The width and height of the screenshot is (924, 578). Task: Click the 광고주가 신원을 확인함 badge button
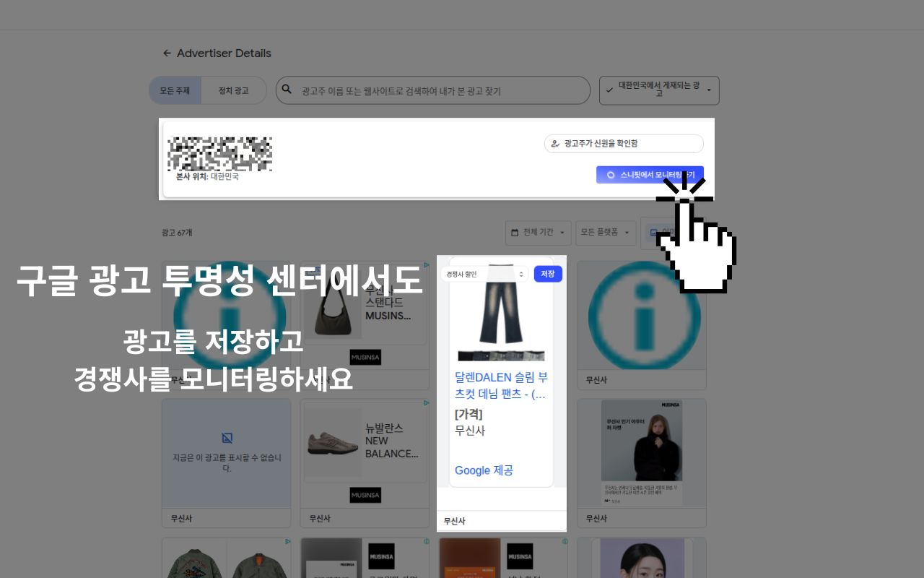tap(624, 144)
